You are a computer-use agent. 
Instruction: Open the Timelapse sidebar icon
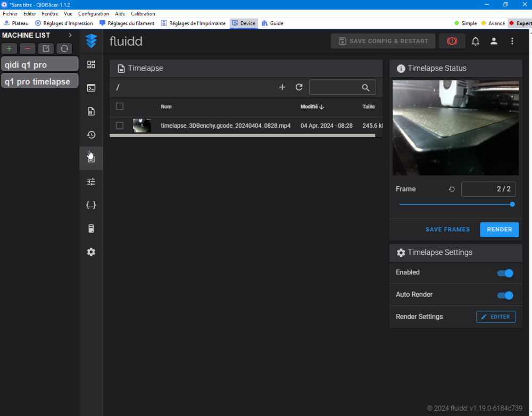coord(91,158)
